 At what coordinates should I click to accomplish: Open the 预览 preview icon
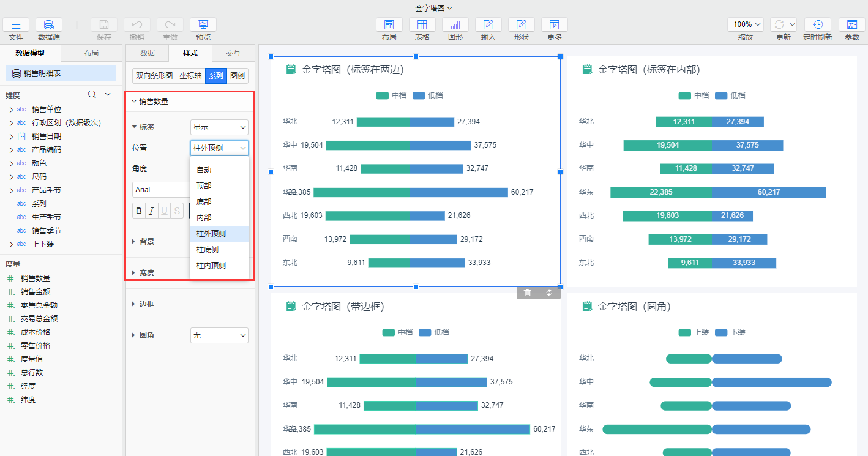pos(203,24)
